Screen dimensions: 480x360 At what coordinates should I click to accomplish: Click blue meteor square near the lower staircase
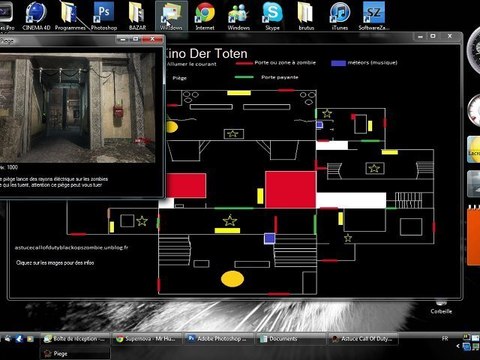tap(269, 238)
